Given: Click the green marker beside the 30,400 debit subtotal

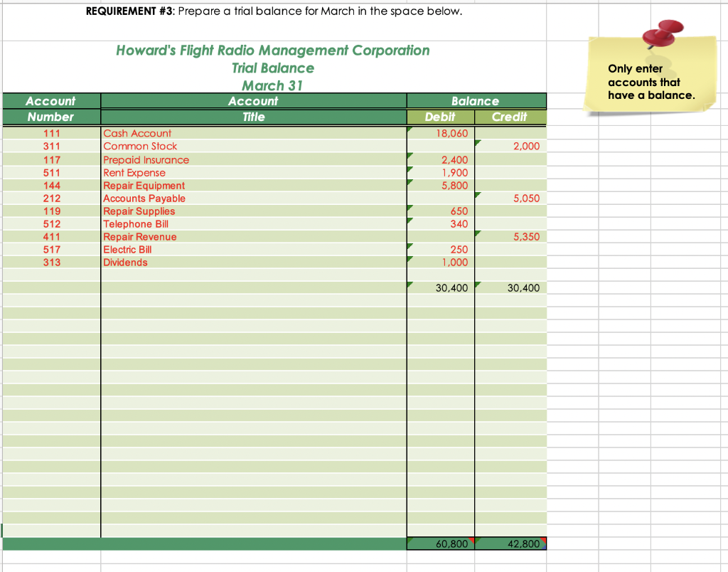Looking at the screenshot, I should pyautogui.click(x=409, y=284).
